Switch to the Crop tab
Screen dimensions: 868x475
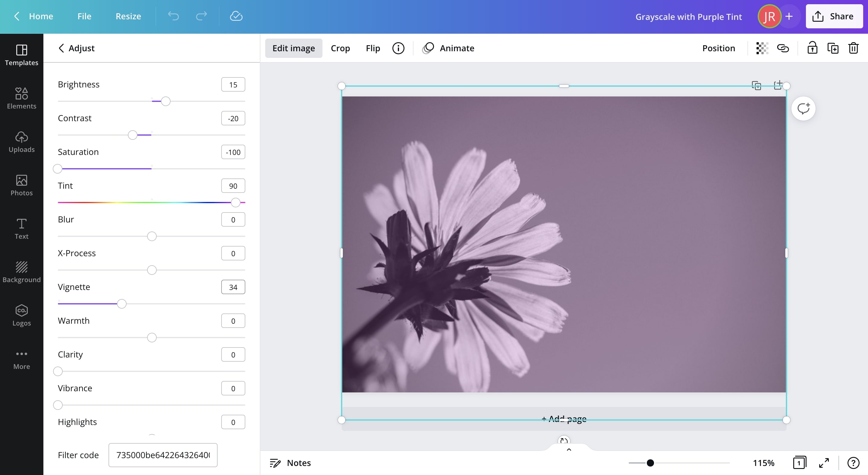tap(340, 48)
